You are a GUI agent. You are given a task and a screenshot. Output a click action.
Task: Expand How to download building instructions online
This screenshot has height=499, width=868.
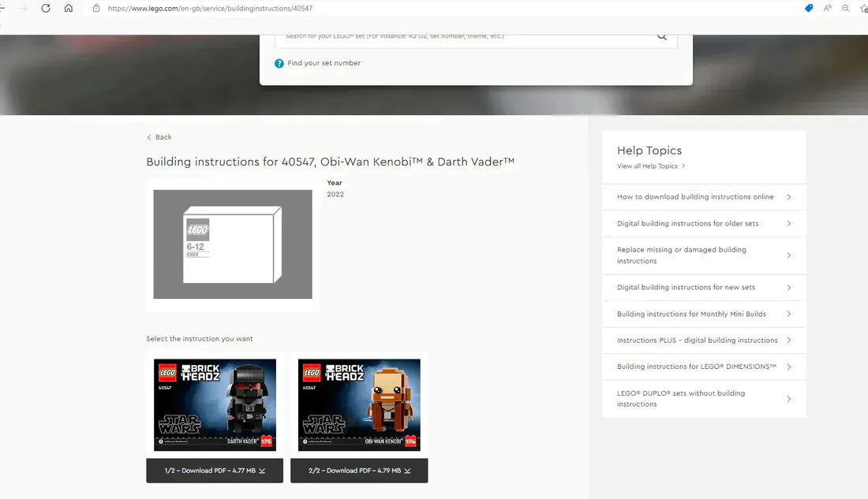[703, 197]
